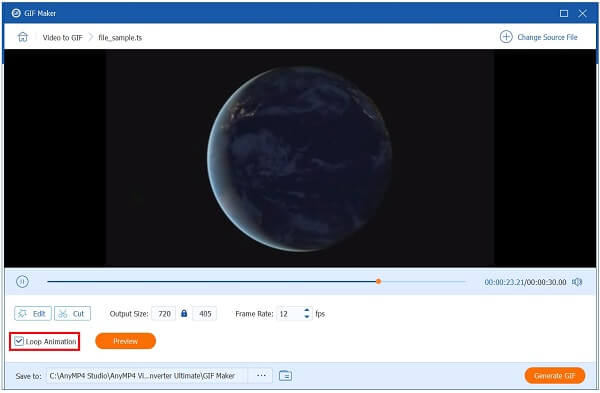Click the playback progress slider handle
The width and height of the screenshot is (600, 393).
point(378,281)
